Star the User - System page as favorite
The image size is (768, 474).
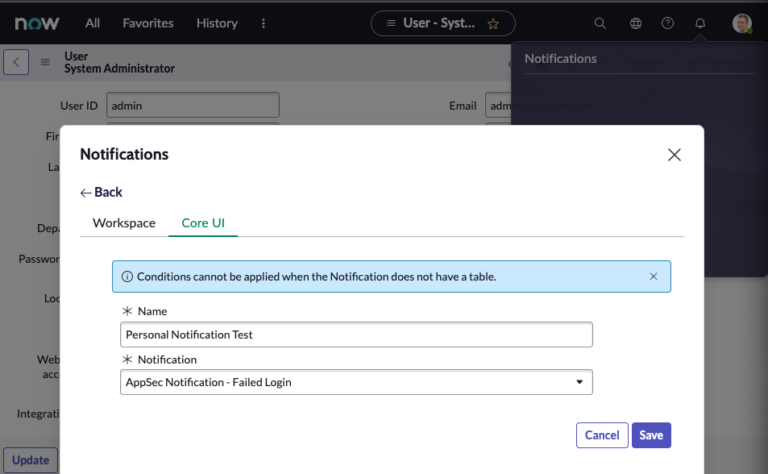(x=493, y=24)
